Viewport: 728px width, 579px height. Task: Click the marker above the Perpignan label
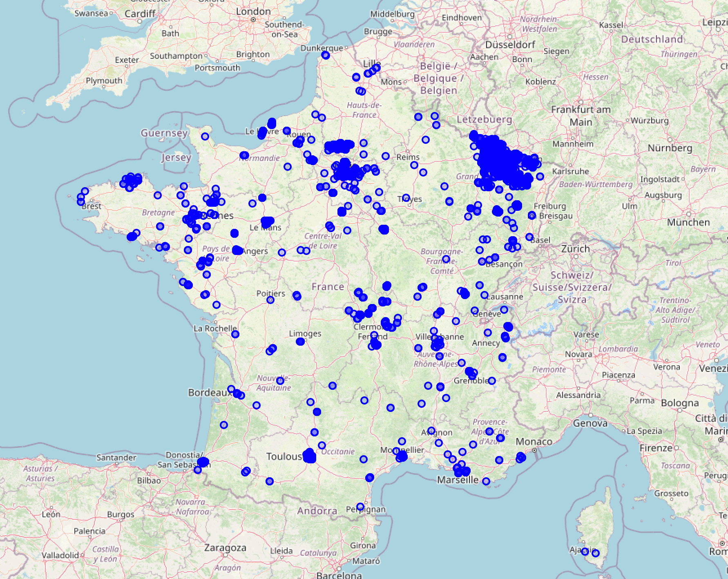click(x=360, y=507)
